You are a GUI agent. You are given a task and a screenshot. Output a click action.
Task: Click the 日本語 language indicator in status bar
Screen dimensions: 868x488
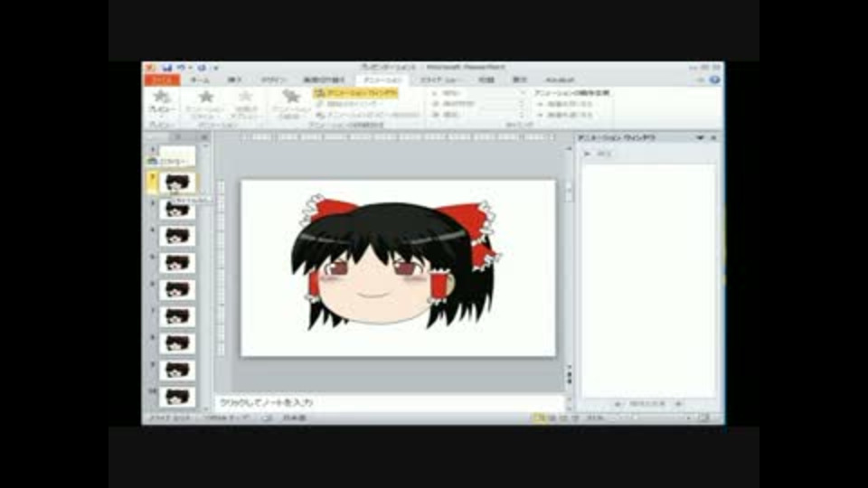click(295, 418)
